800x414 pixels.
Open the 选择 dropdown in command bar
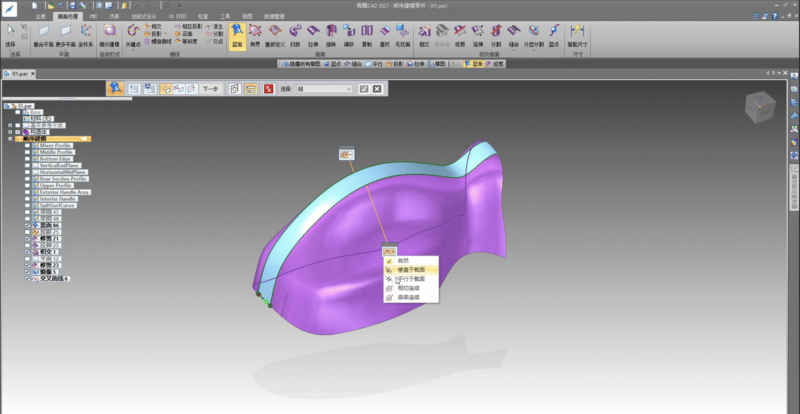pyautogui.click(x=349, y=89)
